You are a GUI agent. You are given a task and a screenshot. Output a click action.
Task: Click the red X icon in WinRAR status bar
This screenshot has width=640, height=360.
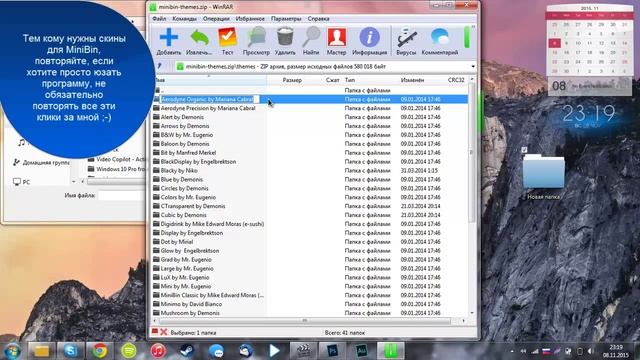click(164, 332)
